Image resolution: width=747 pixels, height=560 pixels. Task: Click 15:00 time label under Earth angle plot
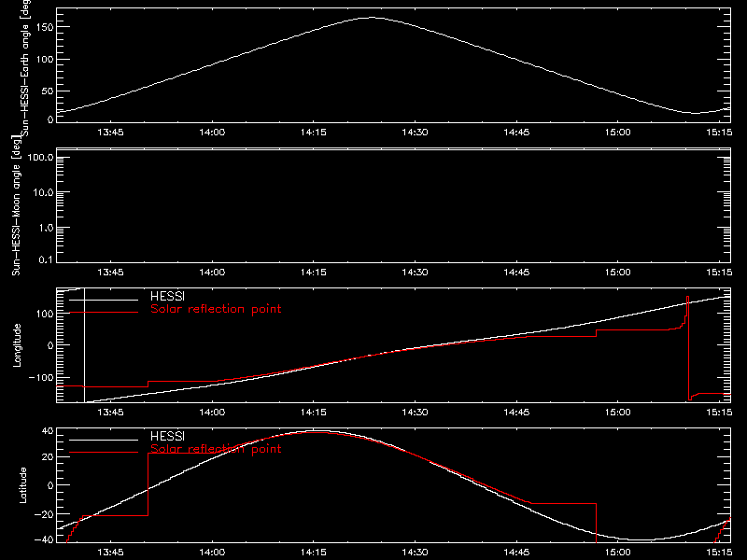(x=618, y=132)
